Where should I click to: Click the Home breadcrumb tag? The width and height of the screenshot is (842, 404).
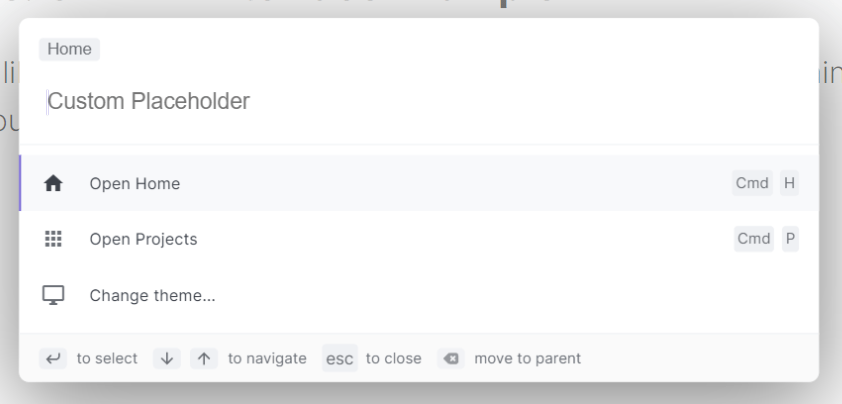(69, 49)
